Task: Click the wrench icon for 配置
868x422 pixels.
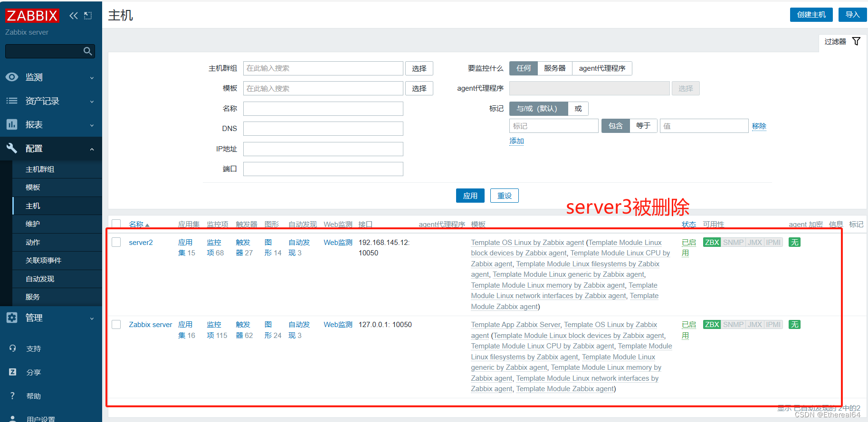Action: tap(12, 148)
